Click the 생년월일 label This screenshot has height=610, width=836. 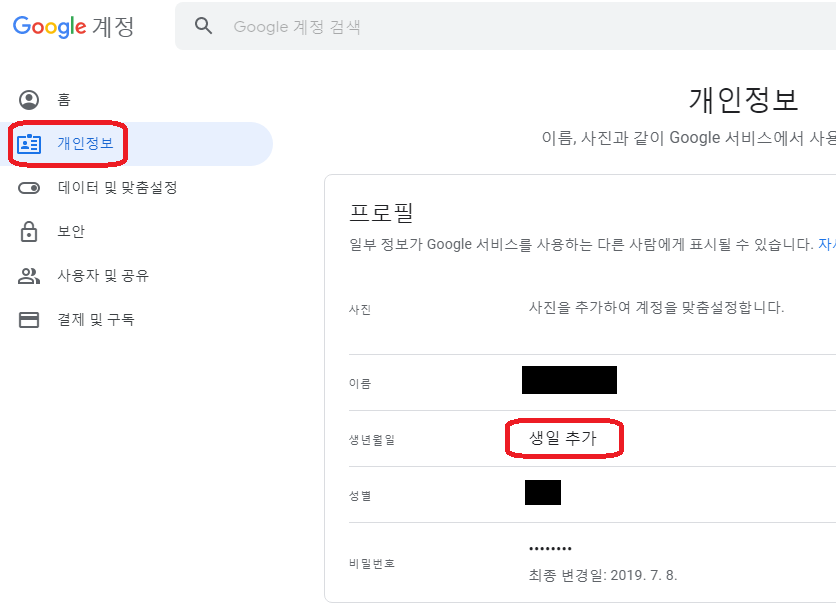(372, 440)
